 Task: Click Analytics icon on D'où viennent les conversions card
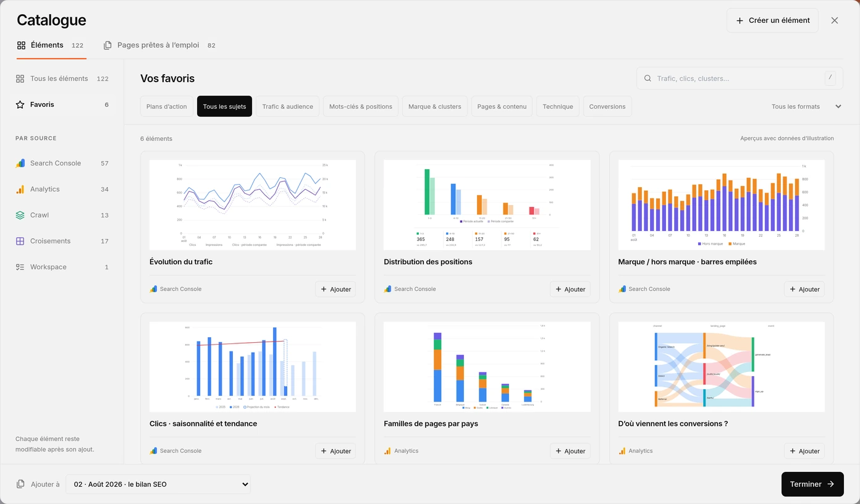tap(622, 451)
